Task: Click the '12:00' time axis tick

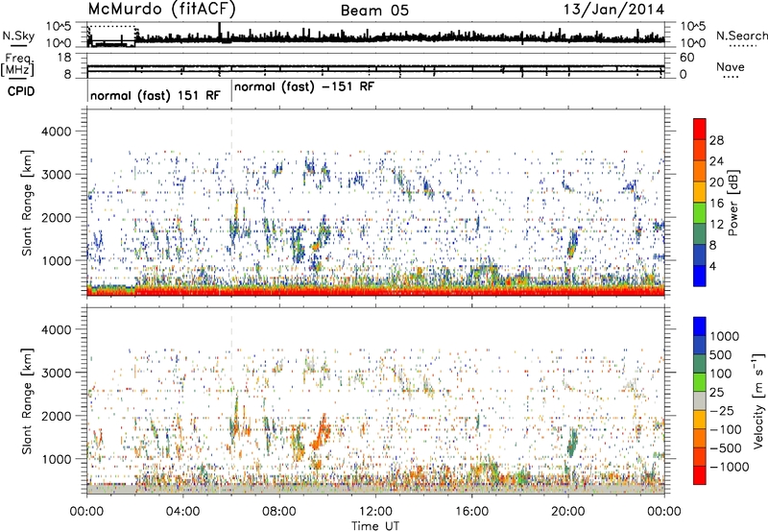Action: [x=375, y=512]
